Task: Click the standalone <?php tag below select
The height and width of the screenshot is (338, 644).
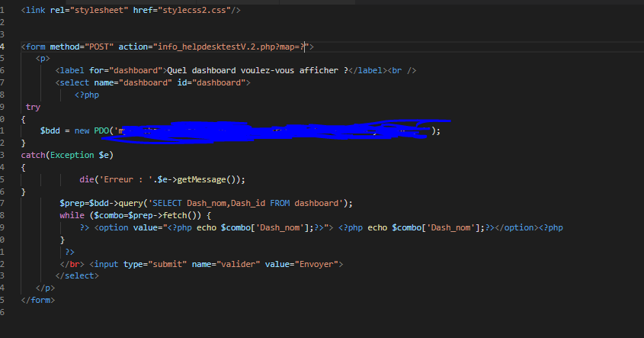Action: (x=87, y=95)
